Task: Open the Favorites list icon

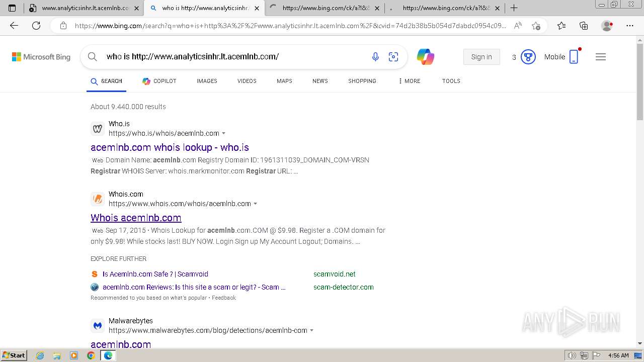Action: [x=561, y=26]
